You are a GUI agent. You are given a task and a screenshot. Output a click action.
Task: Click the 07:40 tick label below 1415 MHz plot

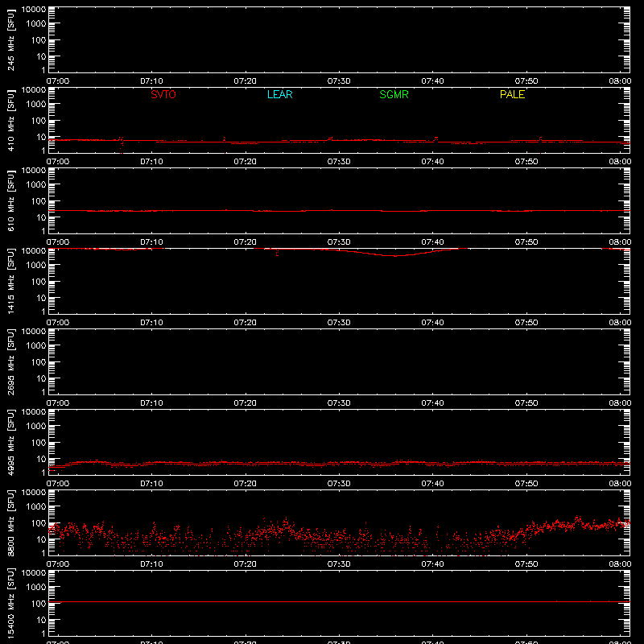(432, 323)
